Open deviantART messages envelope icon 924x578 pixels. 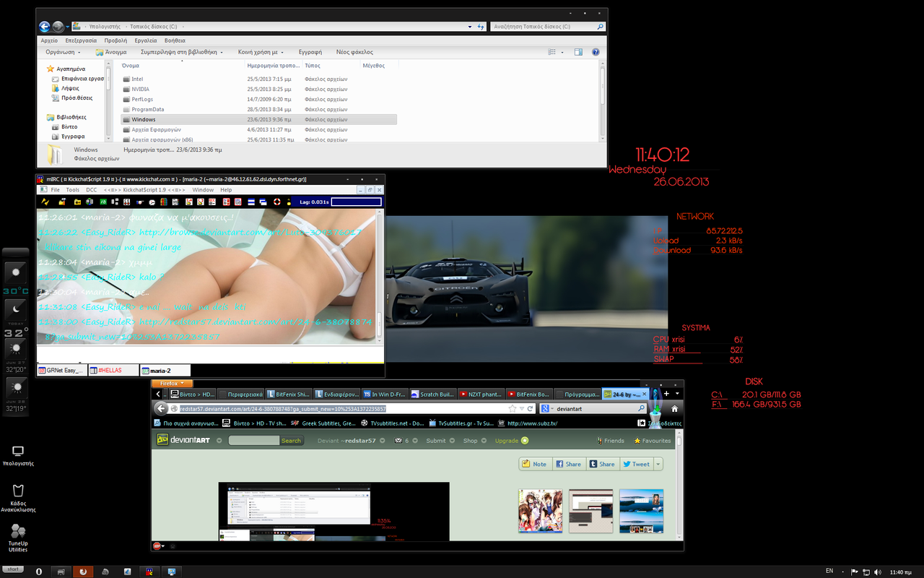point(398,441)
